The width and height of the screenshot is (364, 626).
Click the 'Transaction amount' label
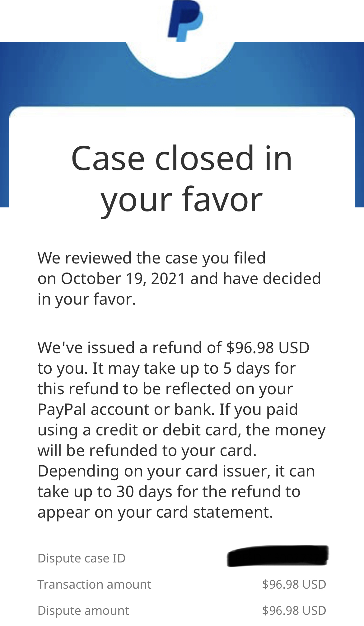coord(94,585)
